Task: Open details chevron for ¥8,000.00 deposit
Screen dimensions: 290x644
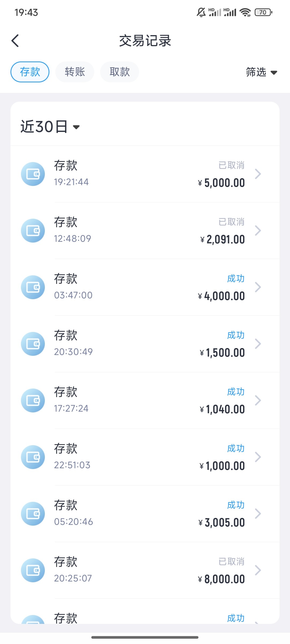Action: (x=258, y=570)
